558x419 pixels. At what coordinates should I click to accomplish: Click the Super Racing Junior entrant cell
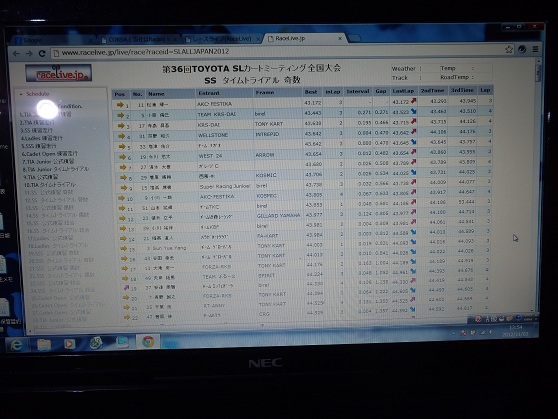pos(225,186)
